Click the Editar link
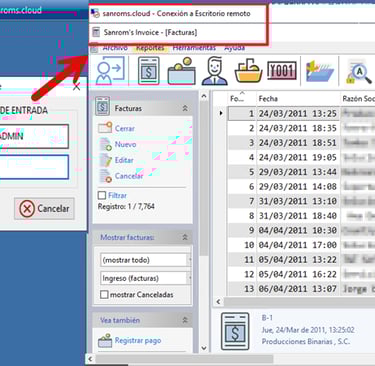375x366 pixels. [124, 160]
